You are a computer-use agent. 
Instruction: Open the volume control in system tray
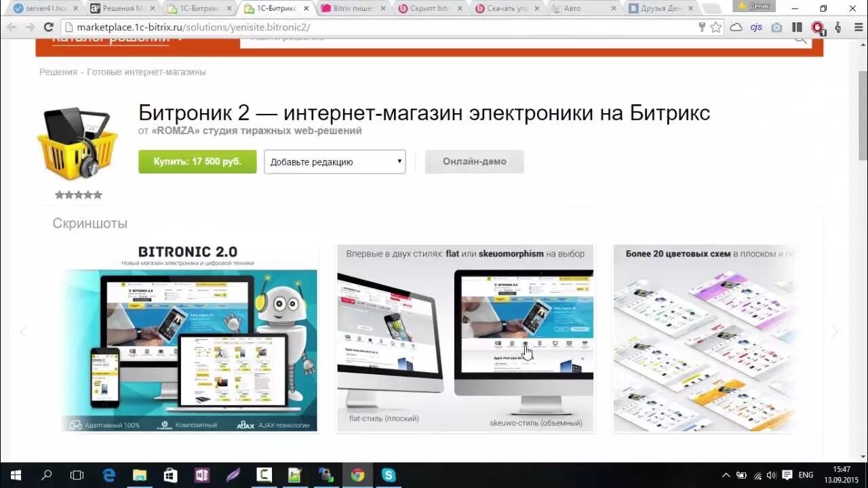point(772,475)
